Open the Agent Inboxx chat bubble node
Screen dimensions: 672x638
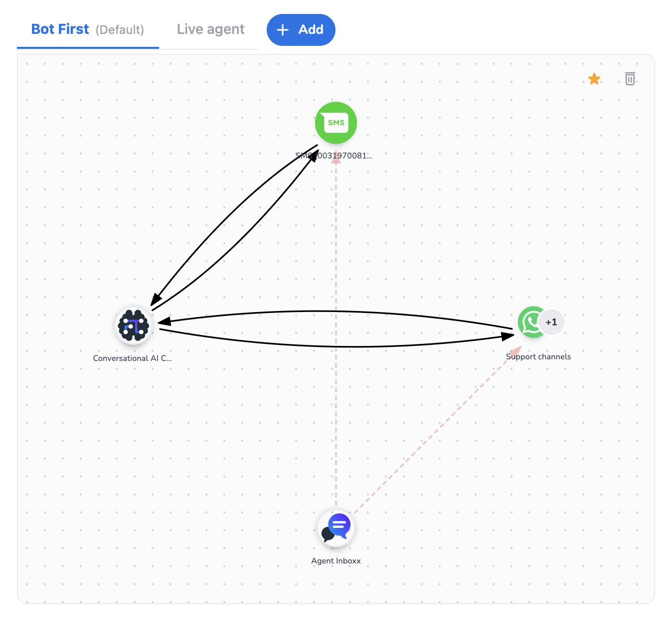pyautogui.click(x=336, y=528)
